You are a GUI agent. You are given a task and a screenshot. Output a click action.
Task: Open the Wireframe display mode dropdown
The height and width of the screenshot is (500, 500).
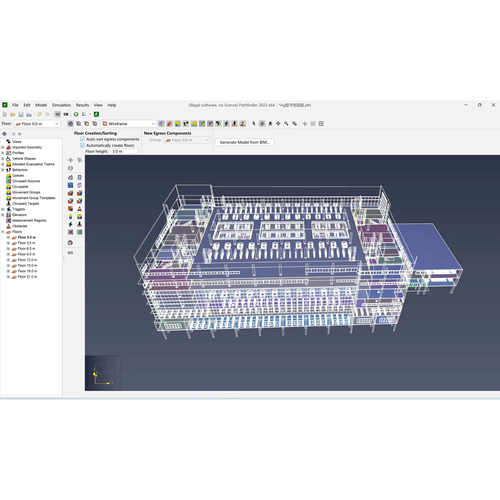click(129, 124)
